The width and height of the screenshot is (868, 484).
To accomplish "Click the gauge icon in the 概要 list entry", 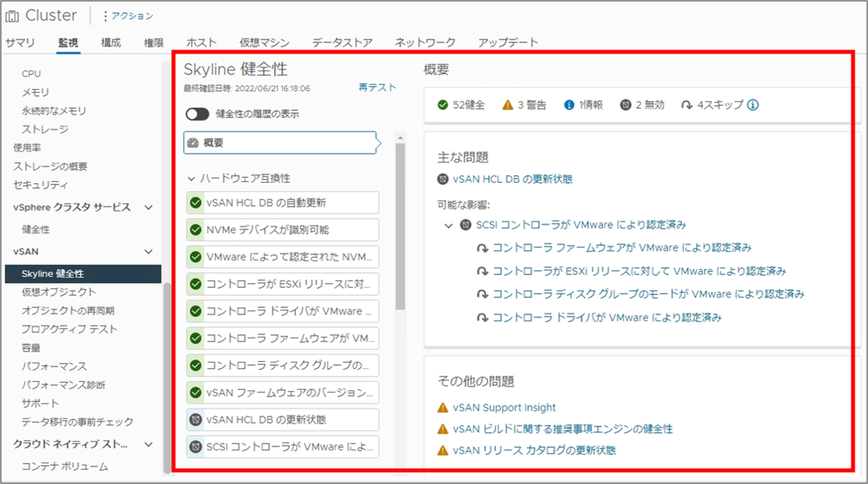I will [193, 143].
